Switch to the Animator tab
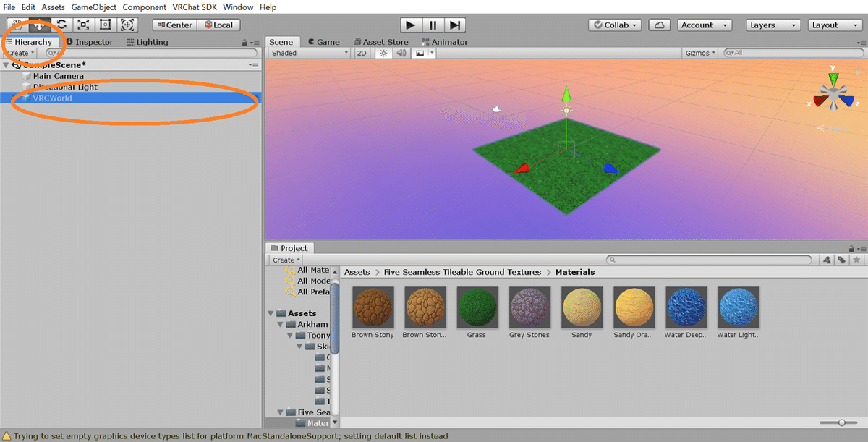Screen dimensions: 868x442 coord(443,42)
